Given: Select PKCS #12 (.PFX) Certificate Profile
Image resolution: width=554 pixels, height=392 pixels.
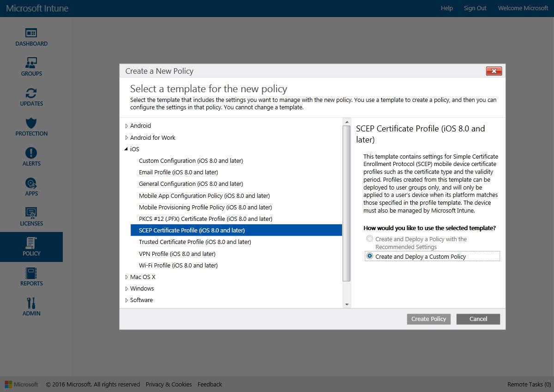Looking at the screenshot, I should pyautogui.click(x=205, y=219).
